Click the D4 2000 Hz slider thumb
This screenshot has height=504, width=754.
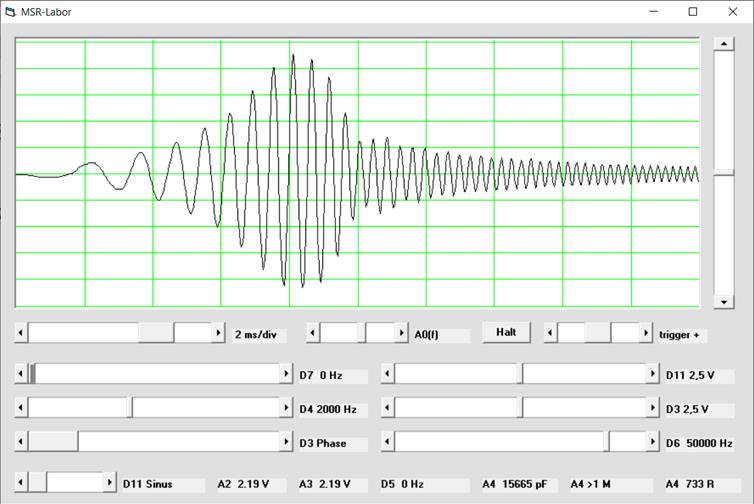131,408
